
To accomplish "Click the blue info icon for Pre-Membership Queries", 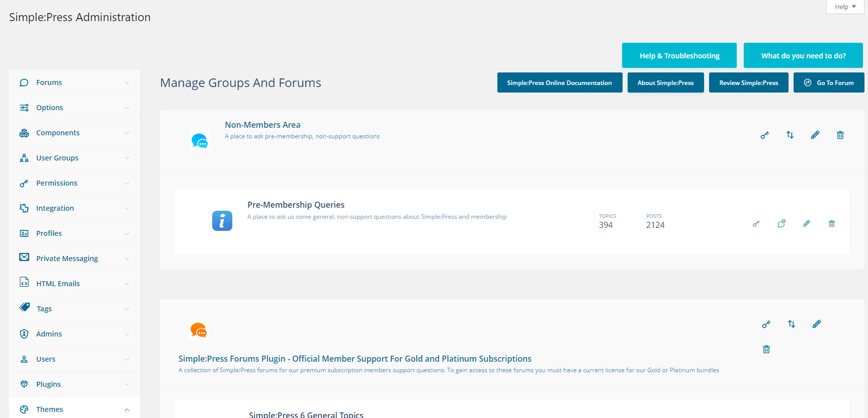I will click(x=222, y=221).
